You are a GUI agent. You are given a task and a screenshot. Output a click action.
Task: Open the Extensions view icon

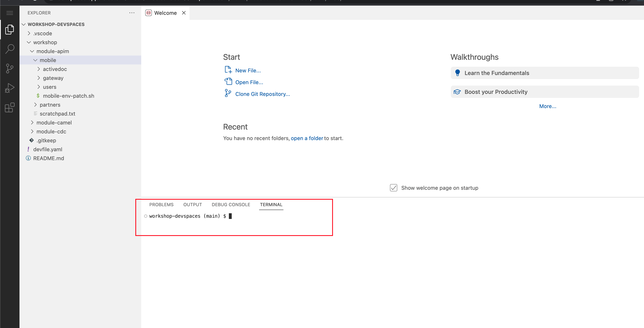point(10,107)
